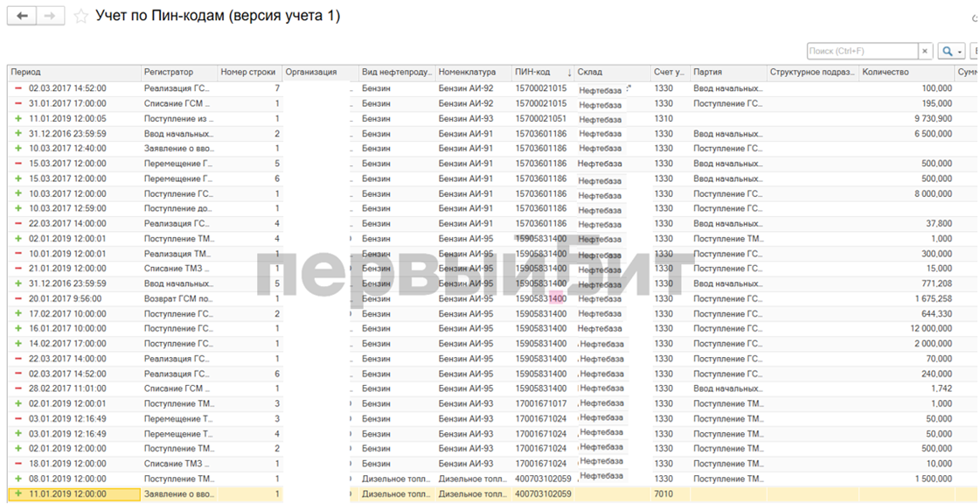This screenshot has height=504, width=980.
Task: Clear the search field with the x button
Action: point(925,52)
